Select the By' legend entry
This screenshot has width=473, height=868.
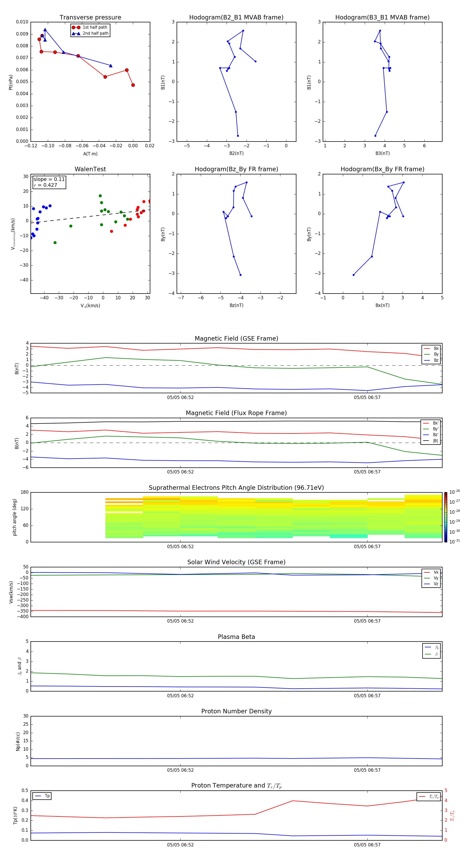(431, 429)
